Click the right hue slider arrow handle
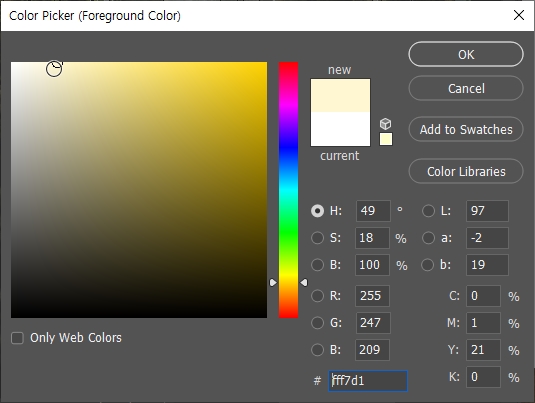This screenshot has height=403, width=535. coord(304,283)
